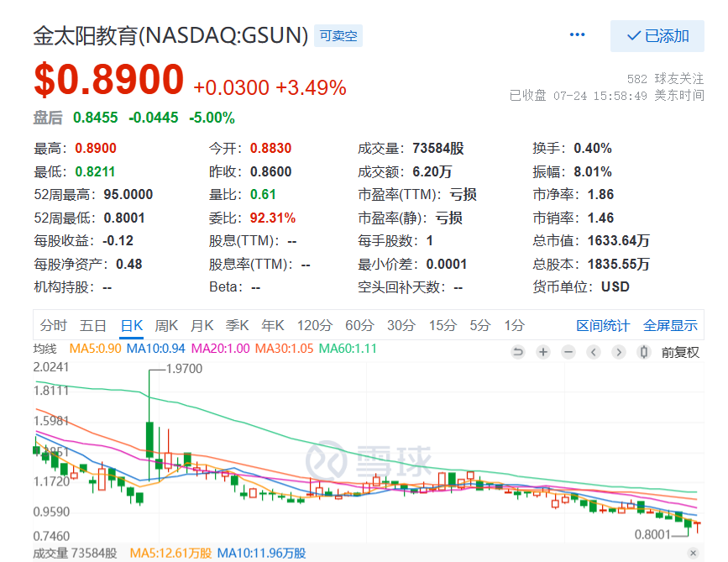Move chart right with the right chevron
728x562 pixels.
[619, 352]
